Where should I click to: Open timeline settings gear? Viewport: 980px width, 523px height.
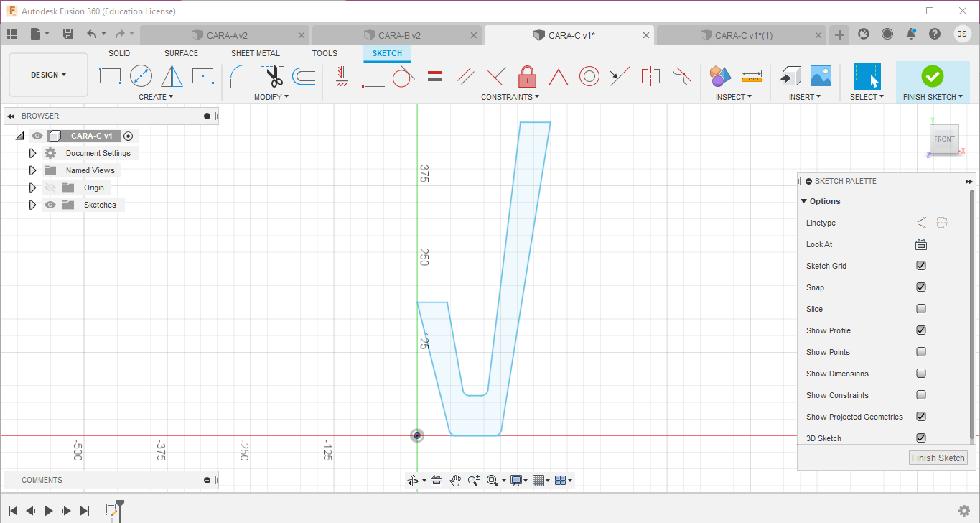[x=964, y=511]
